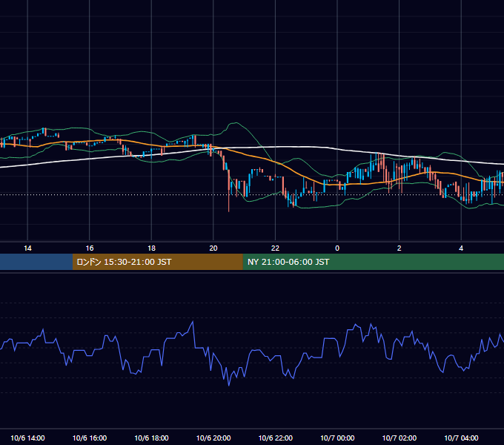Viewport: 504px width, 445px height.
Task: Click the 10/7 00:00 date label
Action: [x=337, y=438]
